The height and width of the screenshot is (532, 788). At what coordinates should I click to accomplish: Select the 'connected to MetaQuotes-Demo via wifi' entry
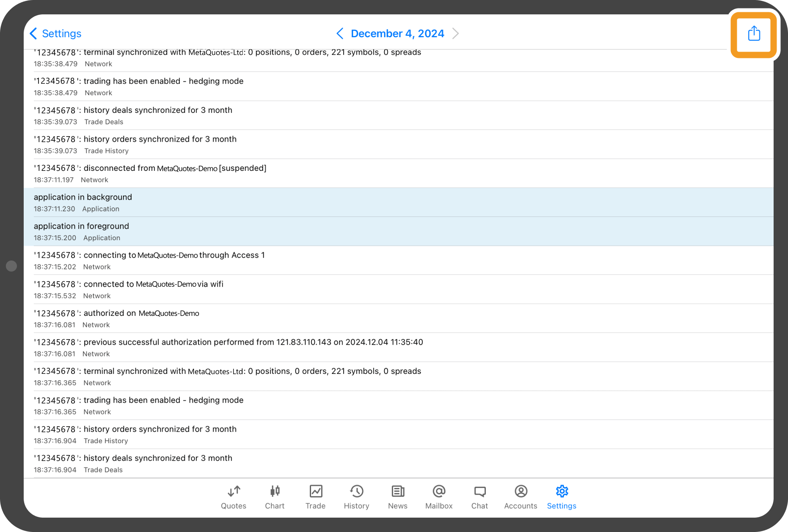click(x=398, y=289)
